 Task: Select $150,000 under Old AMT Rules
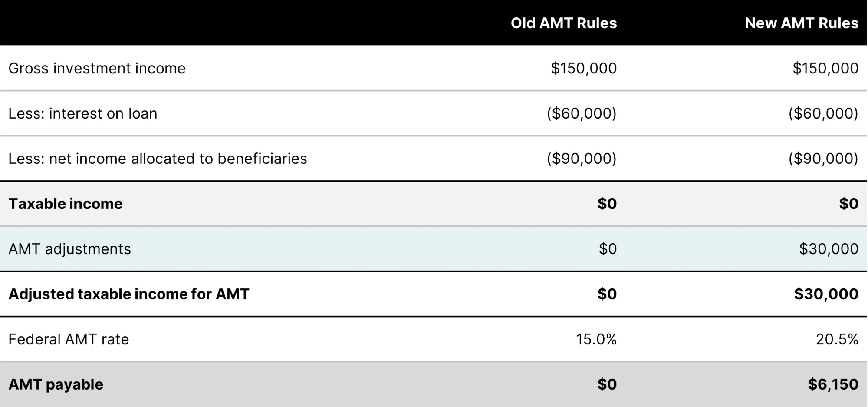(584, 68)
